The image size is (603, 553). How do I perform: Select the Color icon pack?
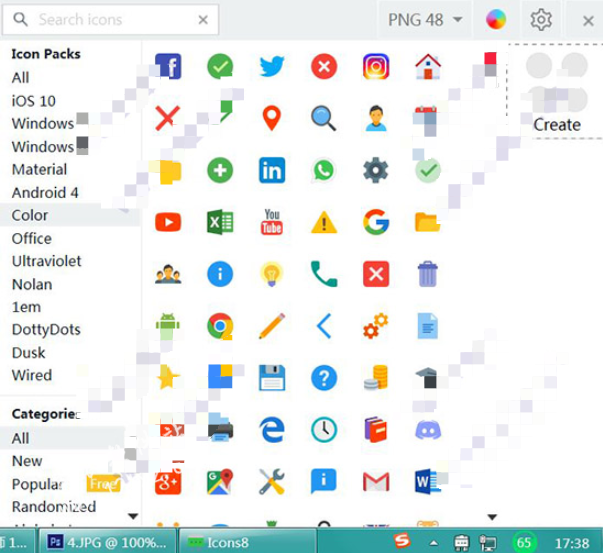[x=30, y=215]
